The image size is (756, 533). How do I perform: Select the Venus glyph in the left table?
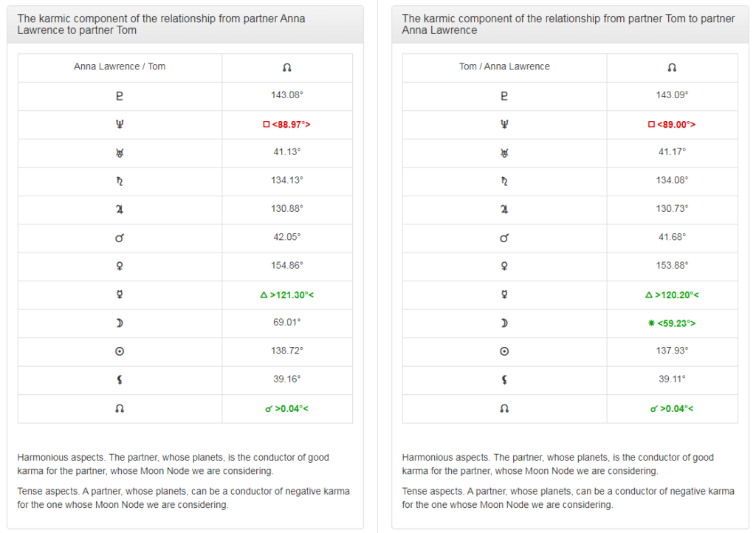coord(120,266)
